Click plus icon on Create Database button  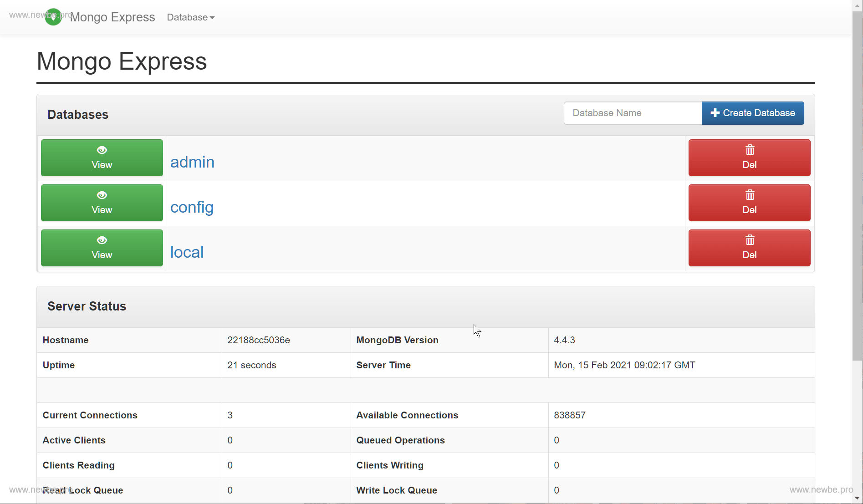pyautogui.click(x=715, y=113)
